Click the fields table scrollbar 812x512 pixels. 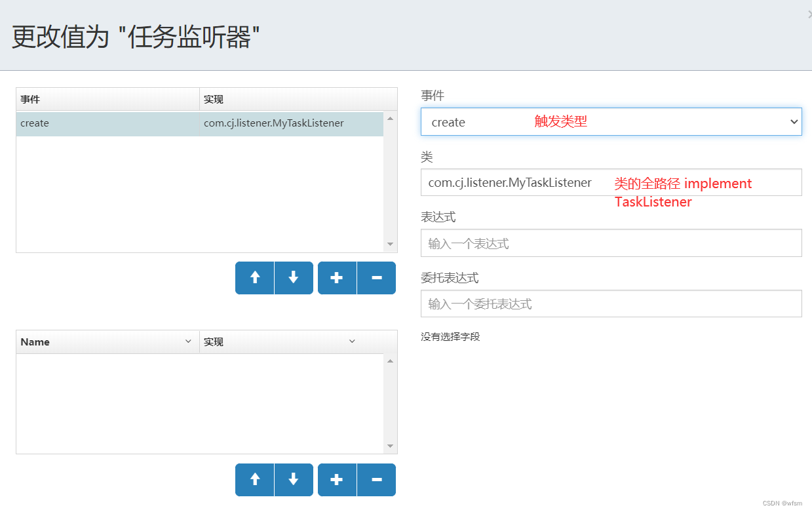[390, 403]
